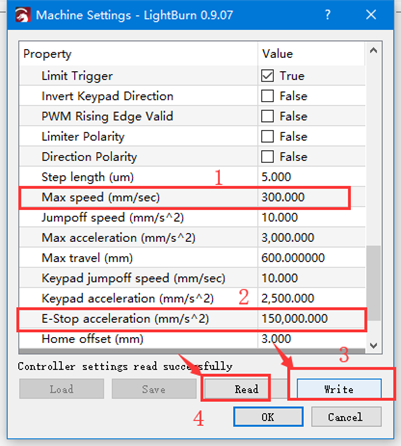Viewport: 401px width, 446px height.
Task: Click the help question mark button
Action: pos(327,15)
